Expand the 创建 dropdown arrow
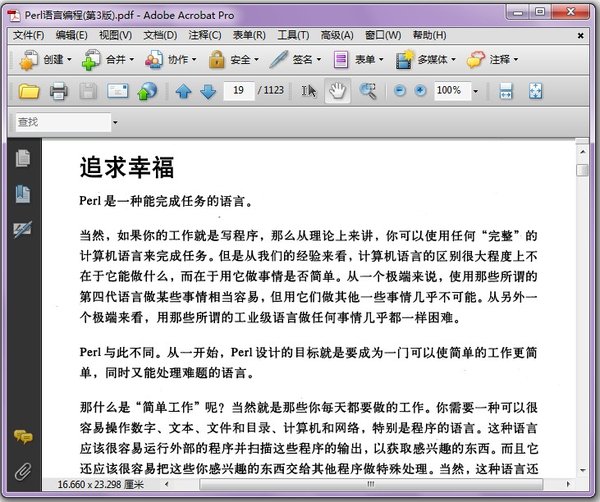 [x=69, y=60]
